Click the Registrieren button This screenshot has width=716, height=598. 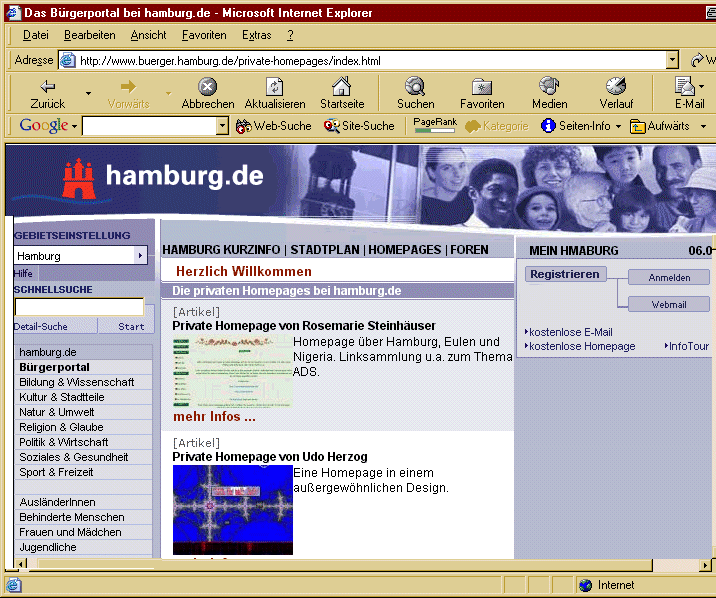(565, 274)
